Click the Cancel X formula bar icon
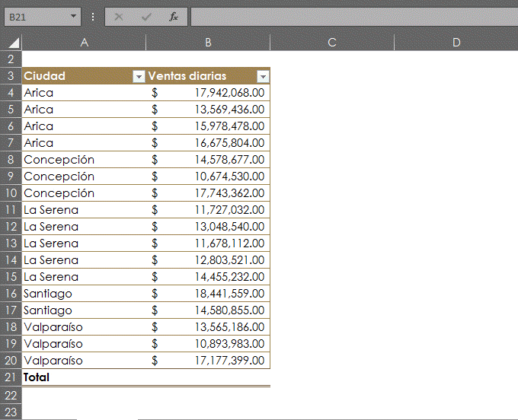The height and width of the screenshot is (420, 518). coord(119,17)
